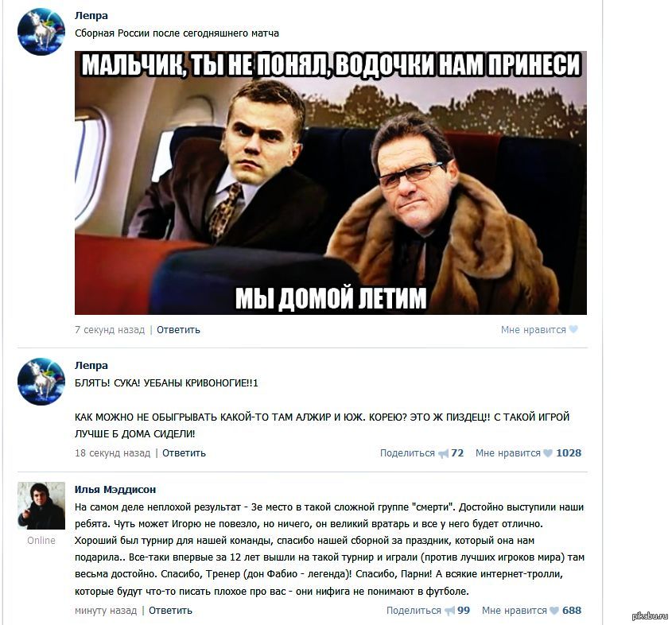Open Илья Мэддисон's profile photo

click(x=41, y=506)
